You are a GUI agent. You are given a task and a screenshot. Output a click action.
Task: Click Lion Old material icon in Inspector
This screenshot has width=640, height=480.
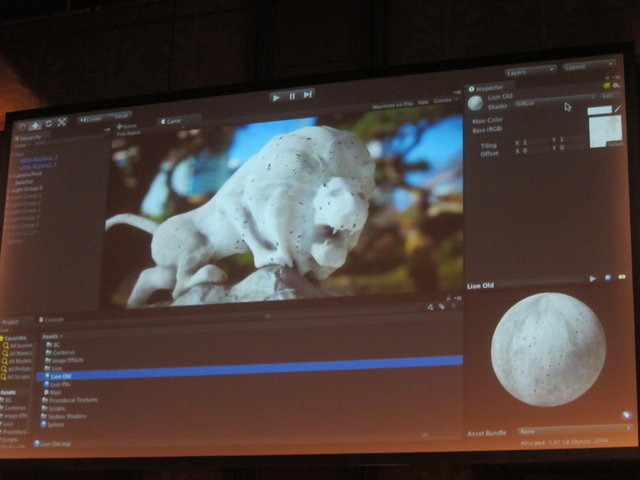coord(476,103)
